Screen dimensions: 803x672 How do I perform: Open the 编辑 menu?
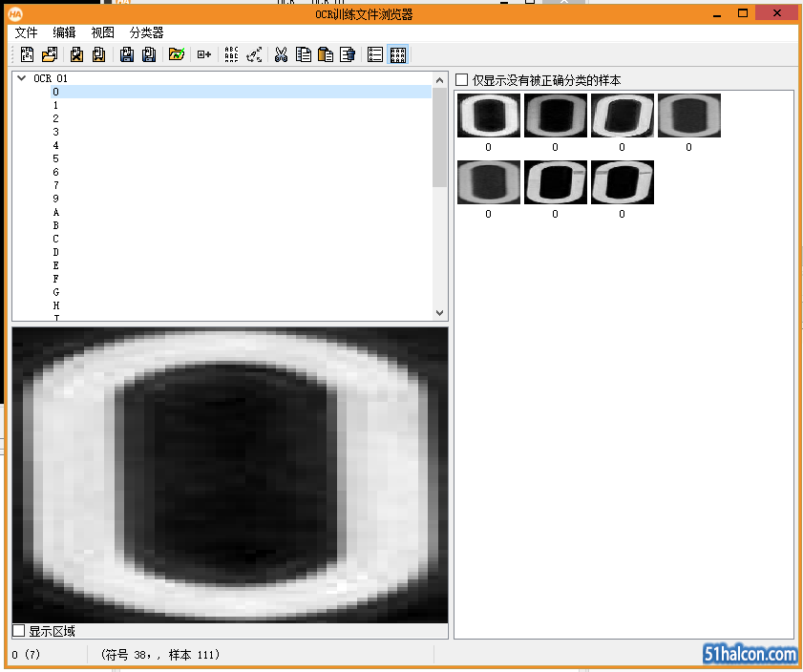(x=64, y=32)
